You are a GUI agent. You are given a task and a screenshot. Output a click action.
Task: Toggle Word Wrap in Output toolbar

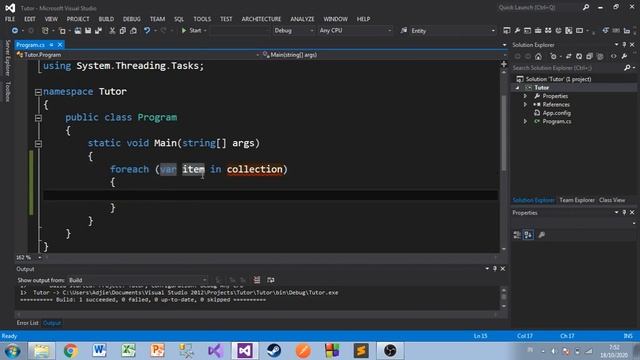tap(271, 280)
